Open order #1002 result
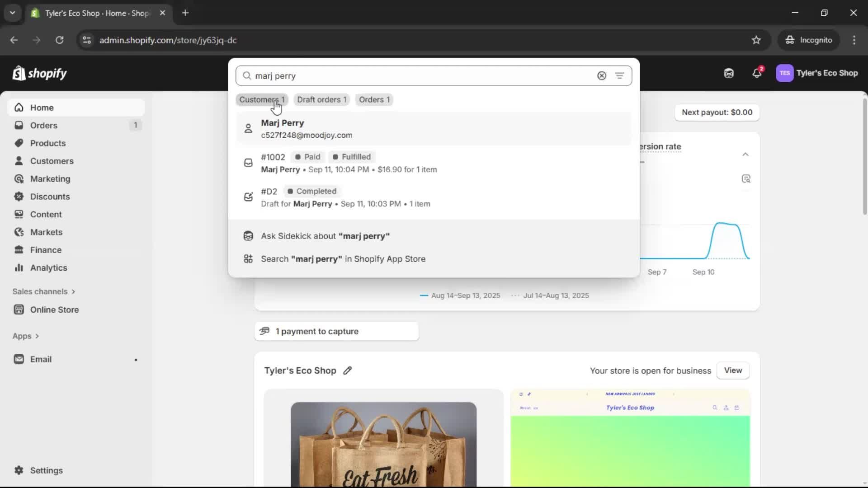 coord(434,163)
